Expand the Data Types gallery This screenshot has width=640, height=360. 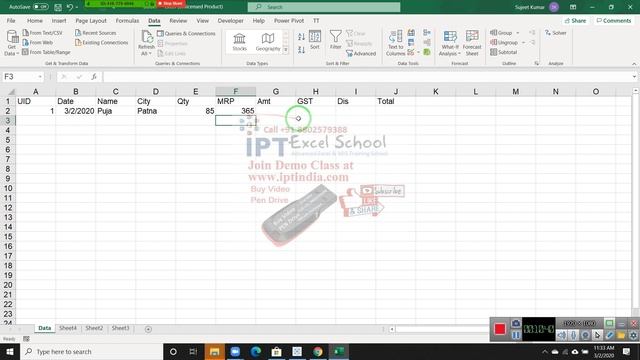[x=286, y=50]
